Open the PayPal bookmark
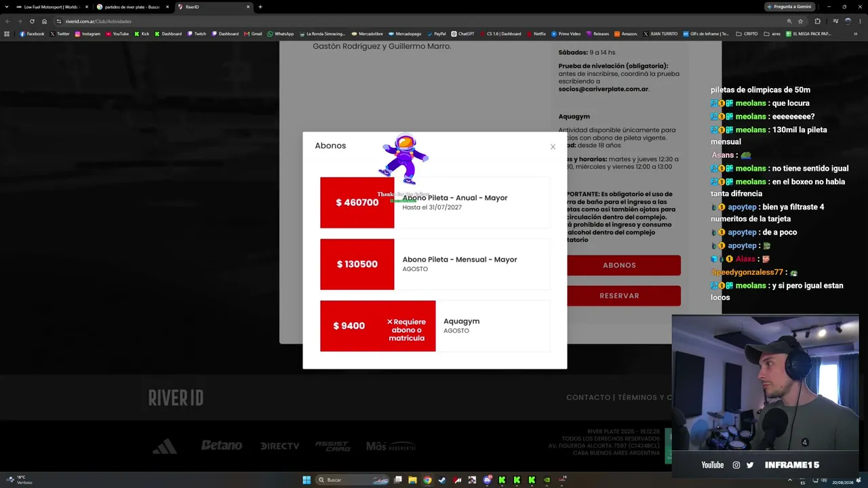 436,34
